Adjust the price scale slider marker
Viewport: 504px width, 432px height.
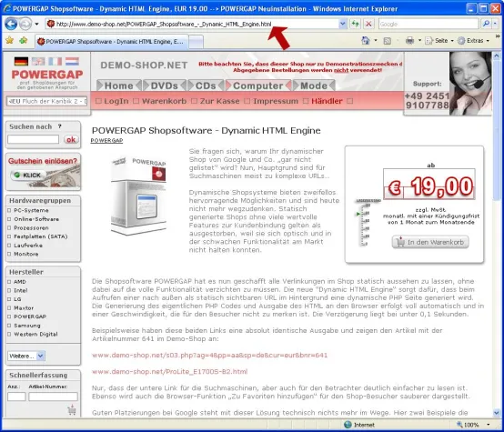(358, 214)
